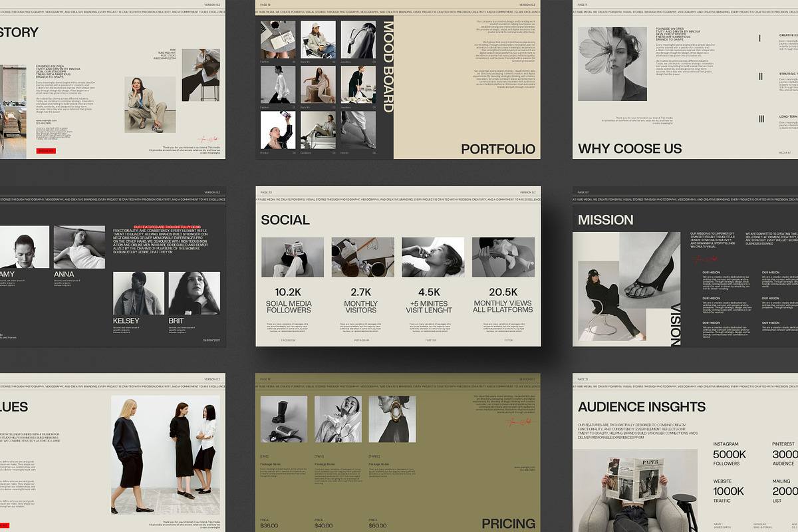The height and width of the screenshot is (532, 798).
Task: Select the walking woman in white shirt photo
Action: pyautogui.click(x=278, y=84)
